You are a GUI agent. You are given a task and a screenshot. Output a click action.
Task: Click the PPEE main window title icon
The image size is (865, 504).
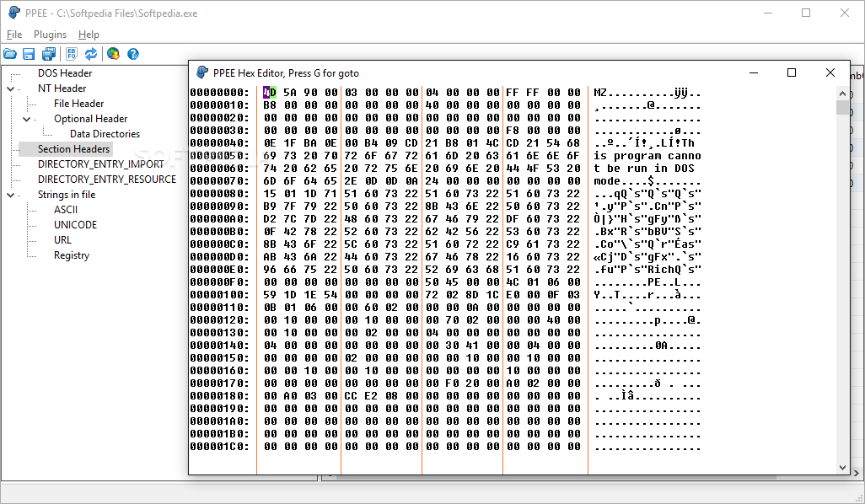(x=14, y=13)
